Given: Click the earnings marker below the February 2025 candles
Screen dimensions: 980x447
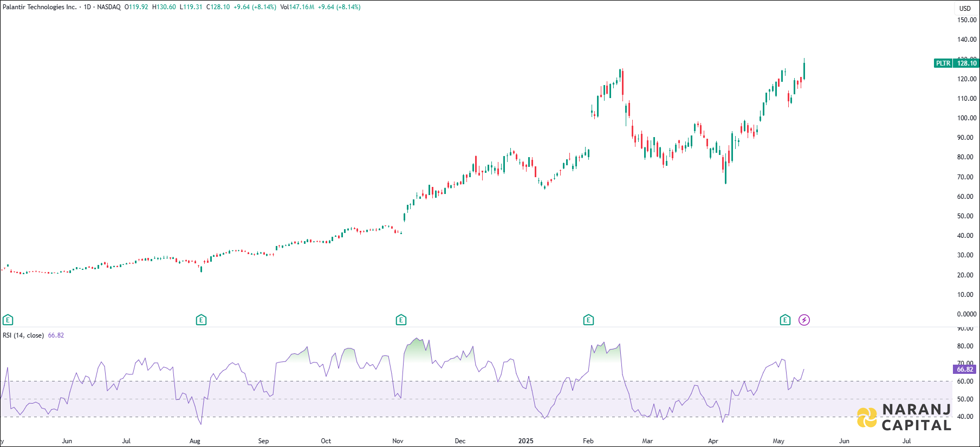Looking at the screenshot, I should [588, 320].
